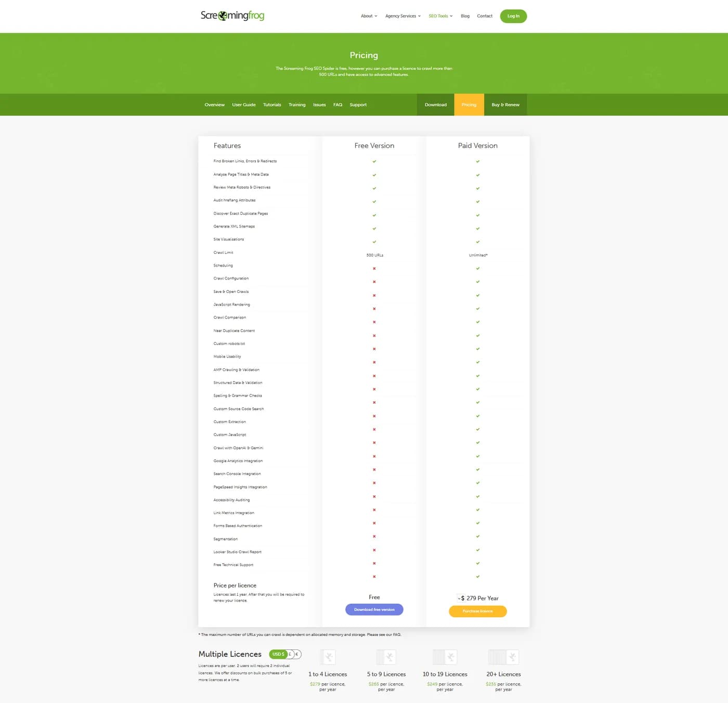This screenshot has height=703, width=728.
Task: Click Paid Version checkmark for Scheduling row
Action: point(478,269)
